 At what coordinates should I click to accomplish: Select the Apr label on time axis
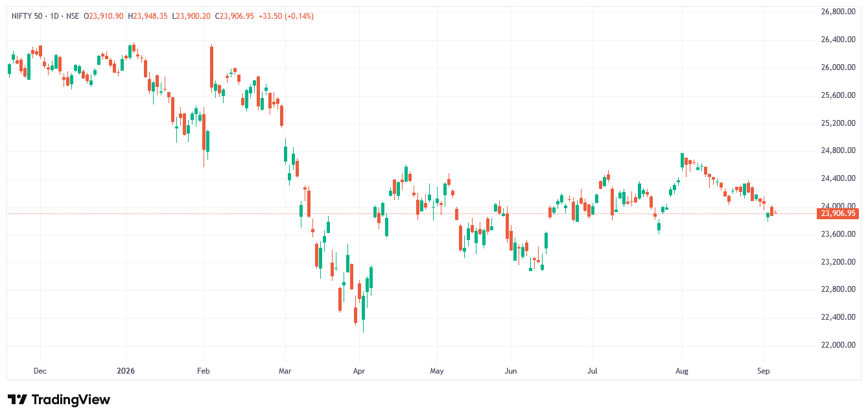pyautogui.click(x=359, y=372)
